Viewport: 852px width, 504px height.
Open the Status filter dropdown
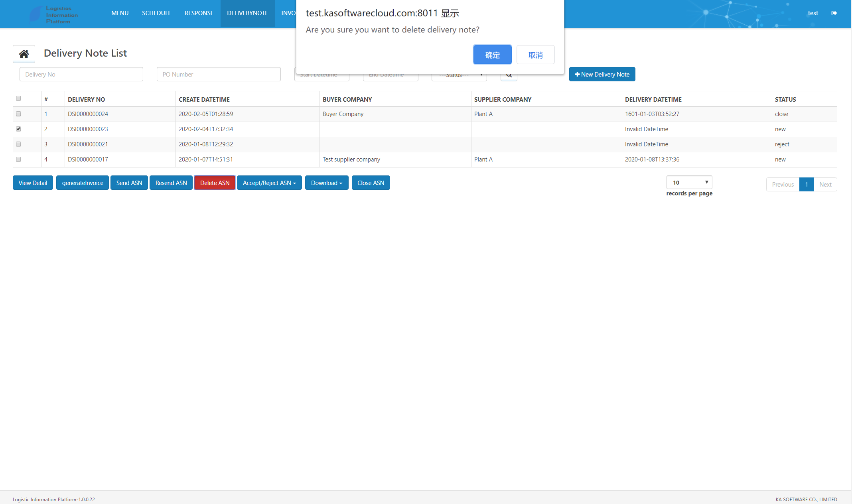tap(459, 76)
